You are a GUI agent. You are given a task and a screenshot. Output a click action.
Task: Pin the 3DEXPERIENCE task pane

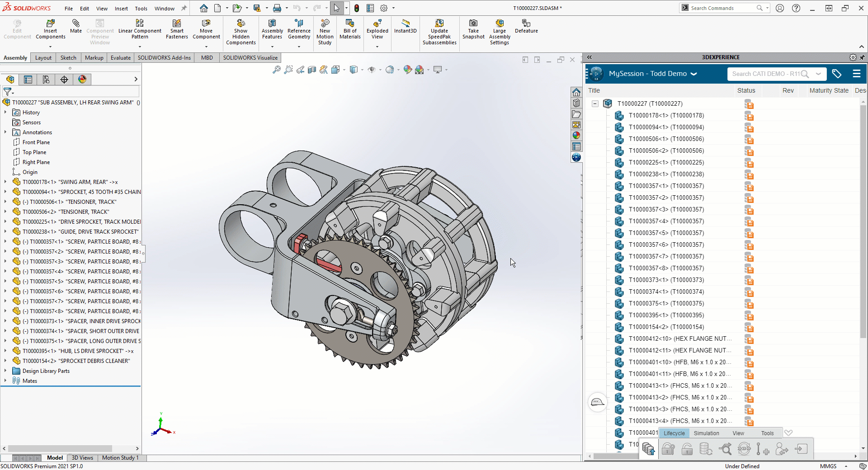click(x=862, y=57)
